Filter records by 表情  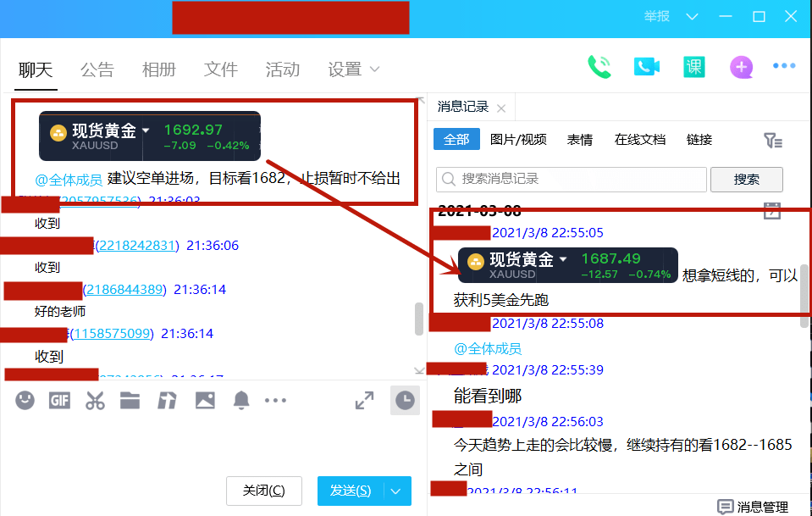pos(579,139)
